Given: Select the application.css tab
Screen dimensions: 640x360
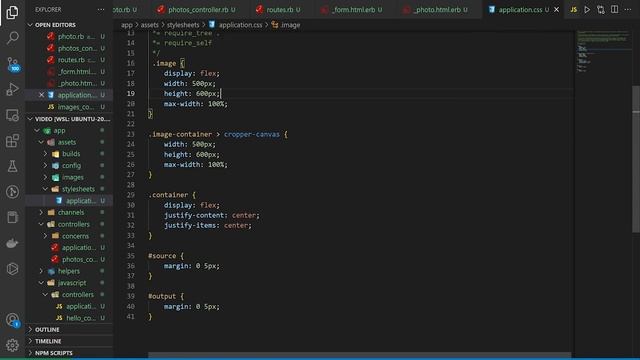Looking at the screenshot, I should point(519,9).
